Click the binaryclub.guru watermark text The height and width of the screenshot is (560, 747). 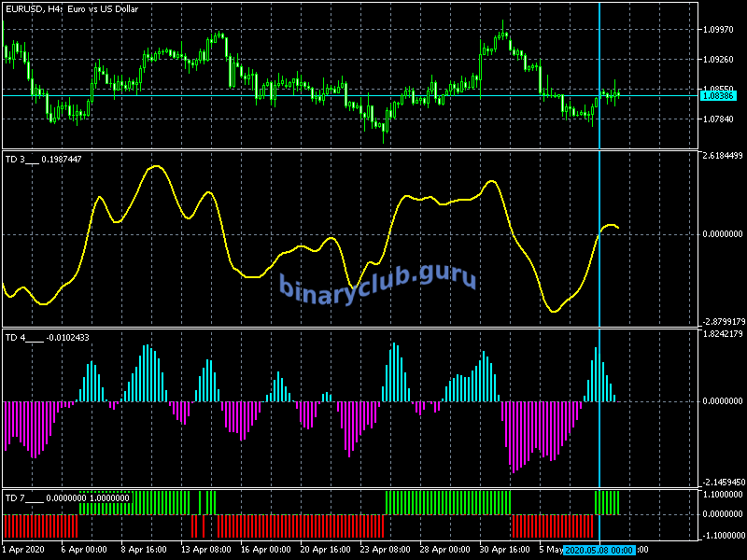coord(377,280)
